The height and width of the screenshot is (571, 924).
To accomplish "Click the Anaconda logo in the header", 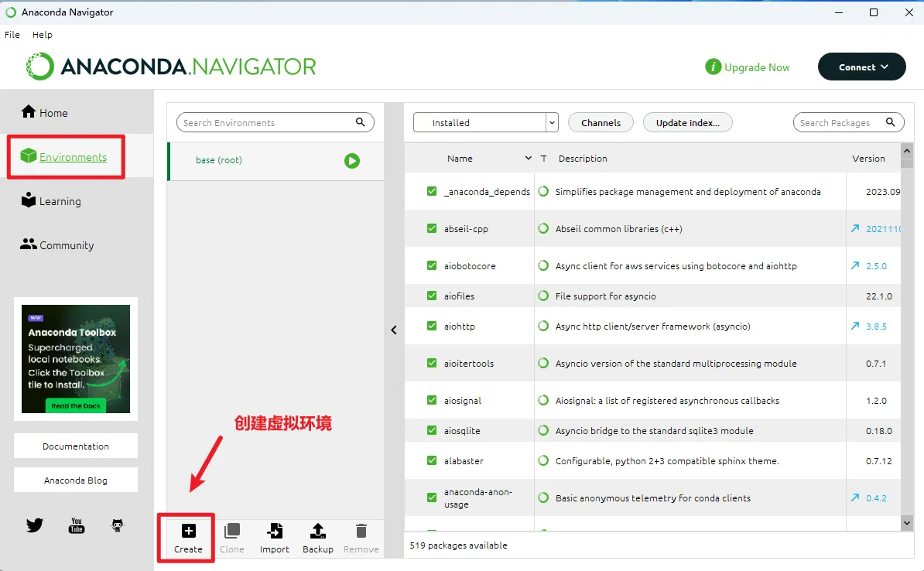I will pos(170,67).
